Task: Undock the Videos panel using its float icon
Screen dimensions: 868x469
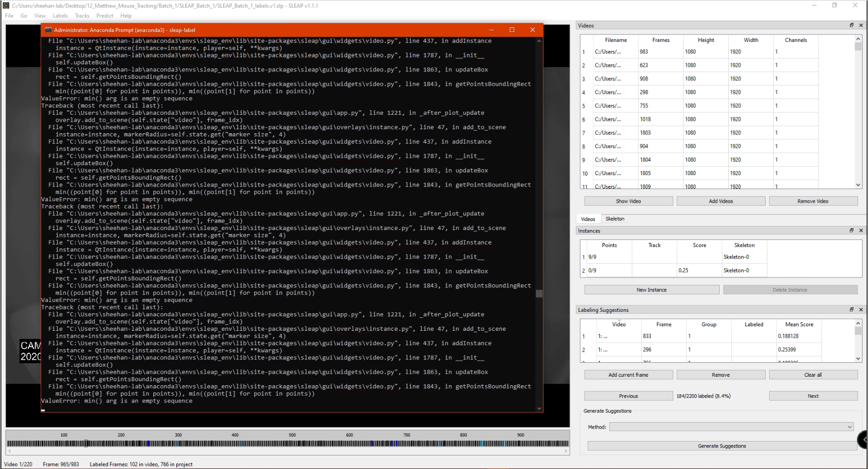Action: 852,25
